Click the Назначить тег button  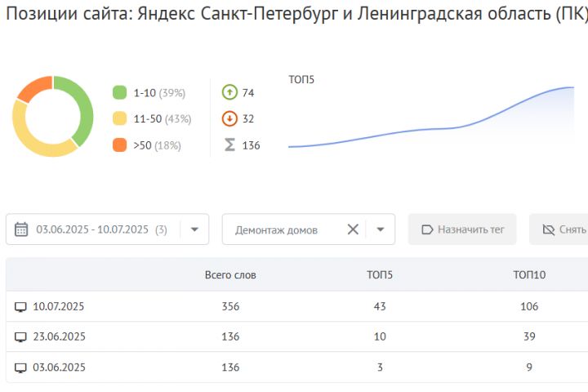coord(462,229)
